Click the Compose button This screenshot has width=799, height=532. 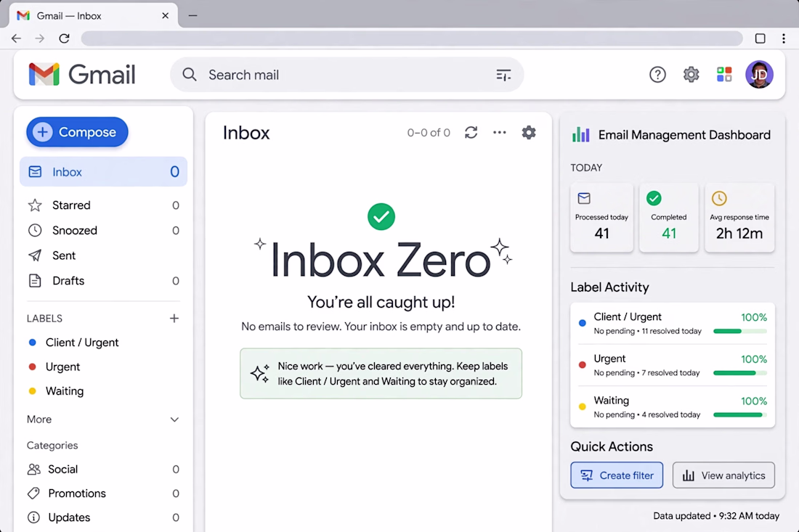coord(77,132)
